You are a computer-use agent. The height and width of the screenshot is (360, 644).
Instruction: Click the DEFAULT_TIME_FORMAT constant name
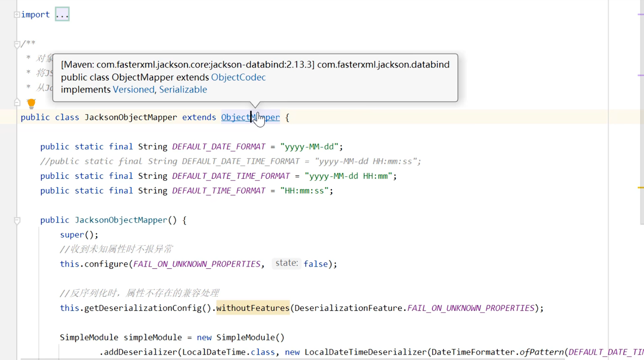pos(218,191)
